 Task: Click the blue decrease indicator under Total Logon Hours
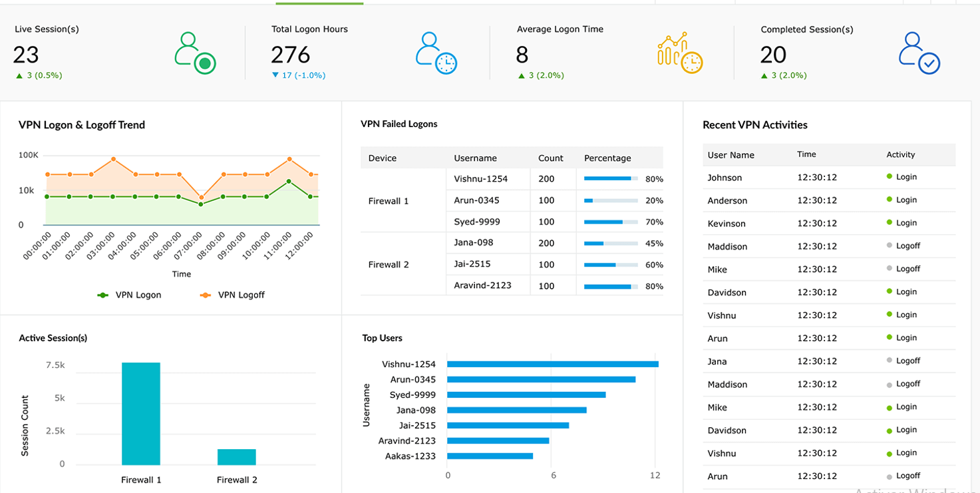(x=275, y=75)
